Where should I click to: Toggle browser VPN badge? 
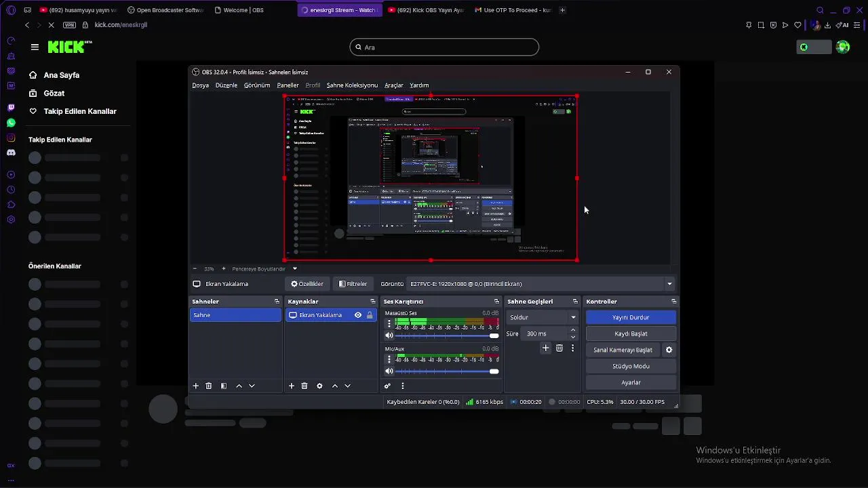point(69,25)
